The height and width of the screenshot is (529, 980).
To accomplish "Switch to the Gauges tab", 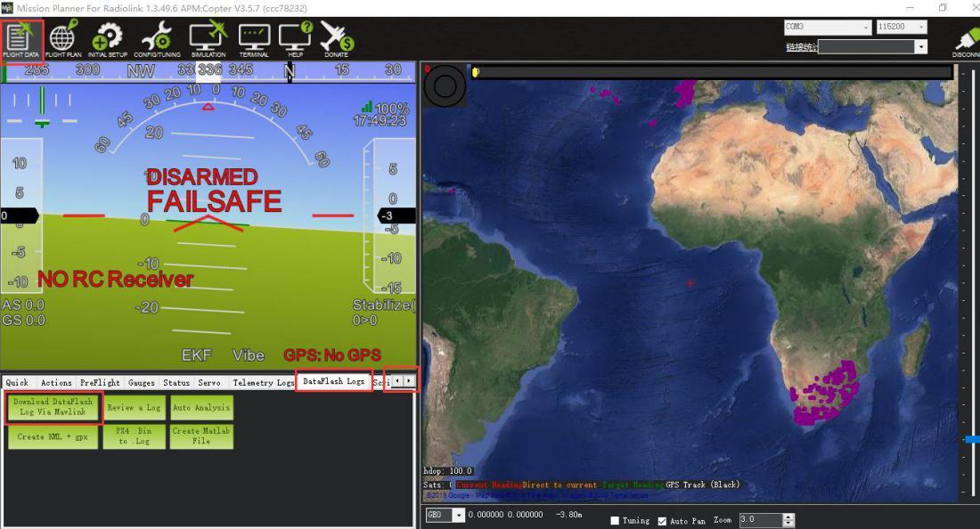I will tap(142, 382).
